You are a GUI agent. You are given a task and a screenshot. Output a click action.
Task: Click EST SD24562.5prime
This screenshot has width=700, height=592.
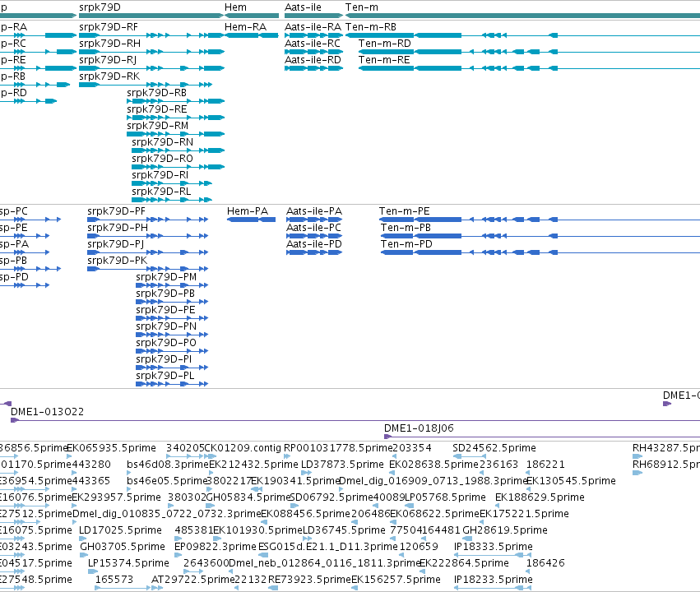(494, 448)
